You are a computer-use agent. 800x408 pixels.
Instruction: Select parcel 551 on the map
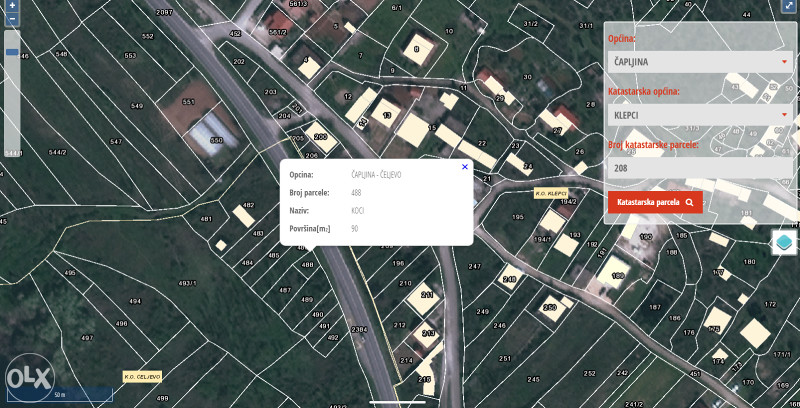[188, 102]
